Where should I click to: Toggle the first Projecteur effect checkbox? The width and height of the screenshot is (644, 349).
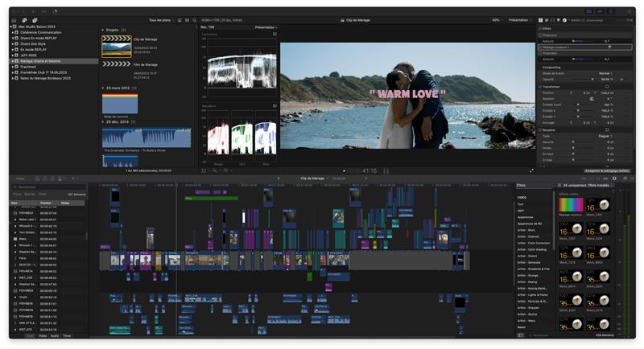540,35
